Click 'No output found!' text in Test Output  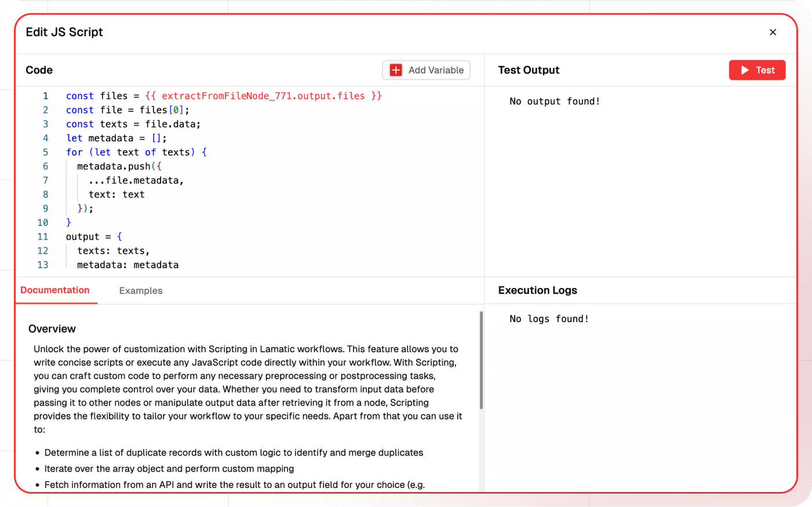pyautogui.click(x=555, y=101)
